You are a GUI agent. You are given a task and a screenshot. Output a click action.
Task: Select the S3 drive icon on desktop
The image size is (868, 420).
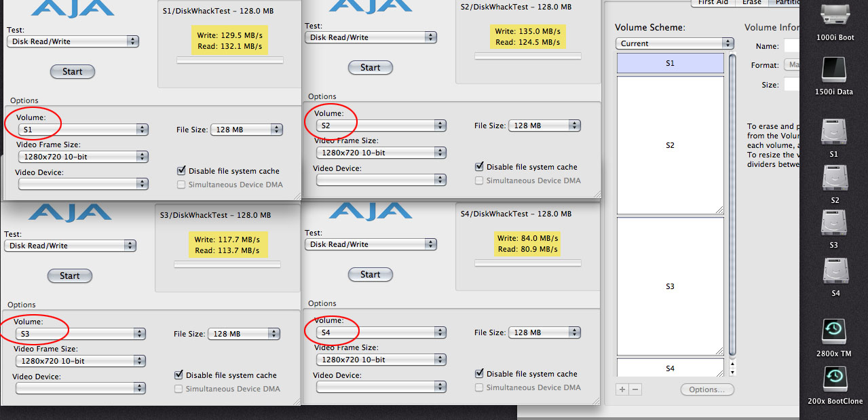834,223
